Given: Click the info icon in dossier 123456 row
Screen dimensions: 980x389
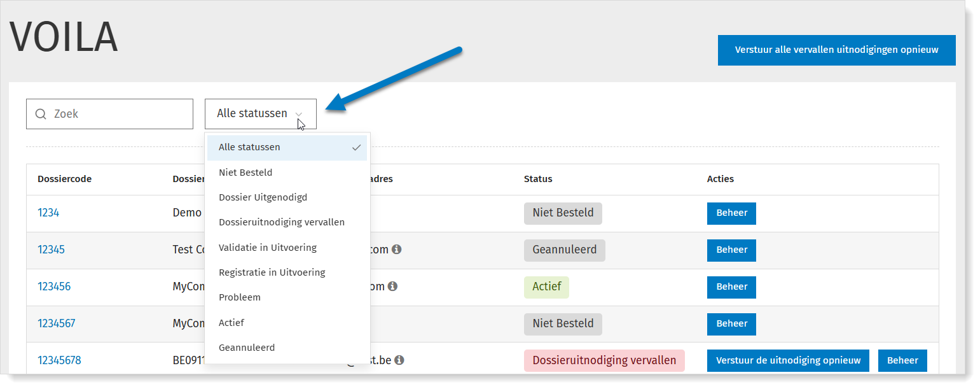Looking at the screenshot, I should [392, 286].
